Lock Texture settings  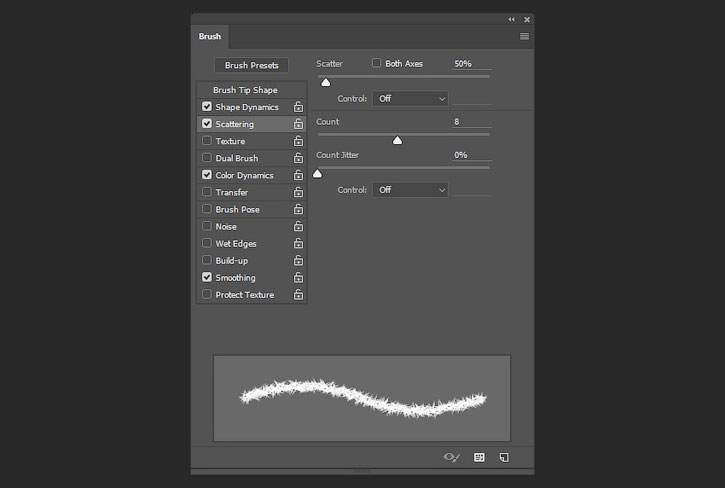[298, 141]
